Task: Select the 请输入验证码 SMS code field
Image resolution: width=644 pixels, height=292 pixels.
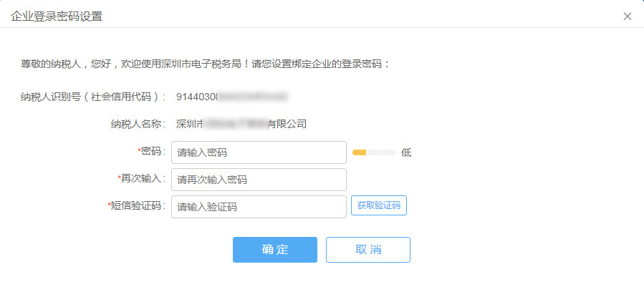Action: 259,207
